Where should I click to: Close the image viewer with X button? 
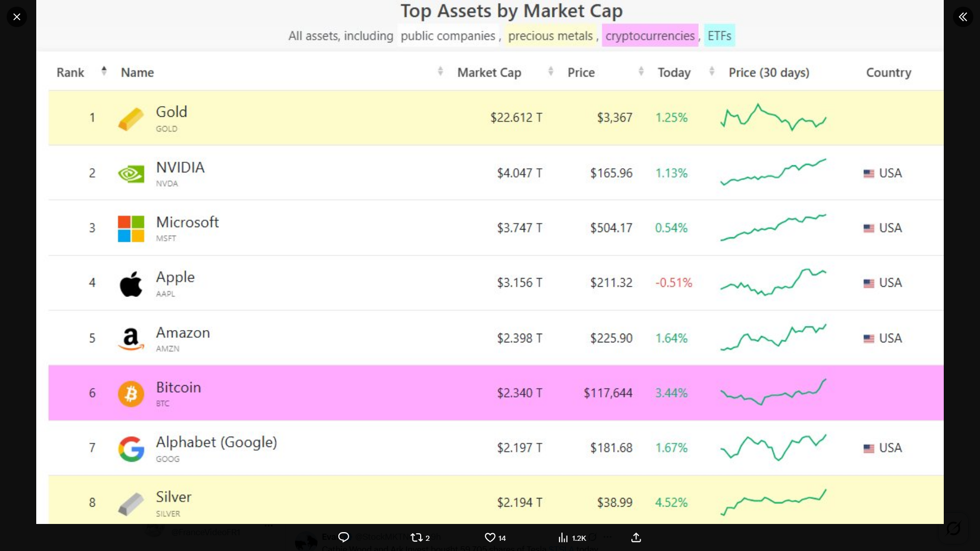[17, 17]
